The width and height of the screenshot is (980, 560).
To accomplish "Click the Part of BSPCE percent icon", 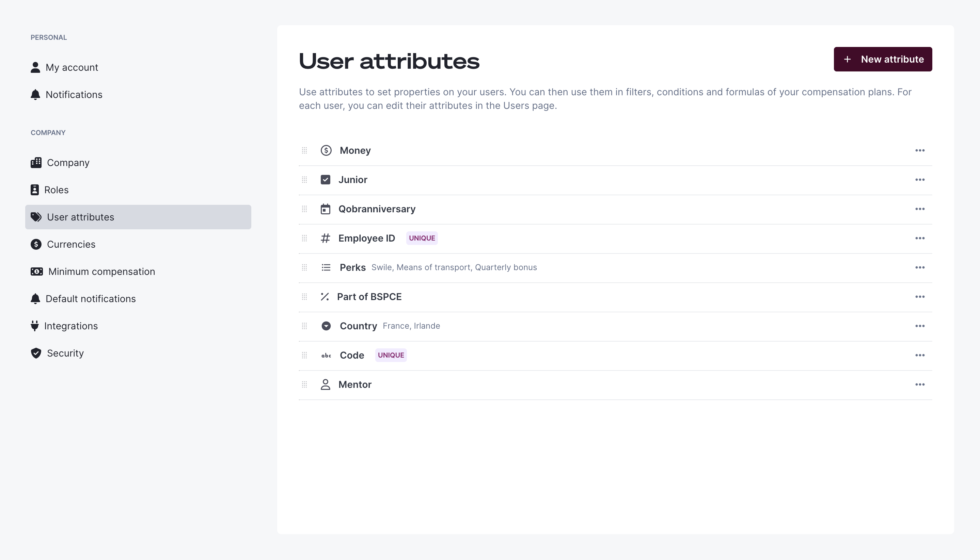I will 325,297.
